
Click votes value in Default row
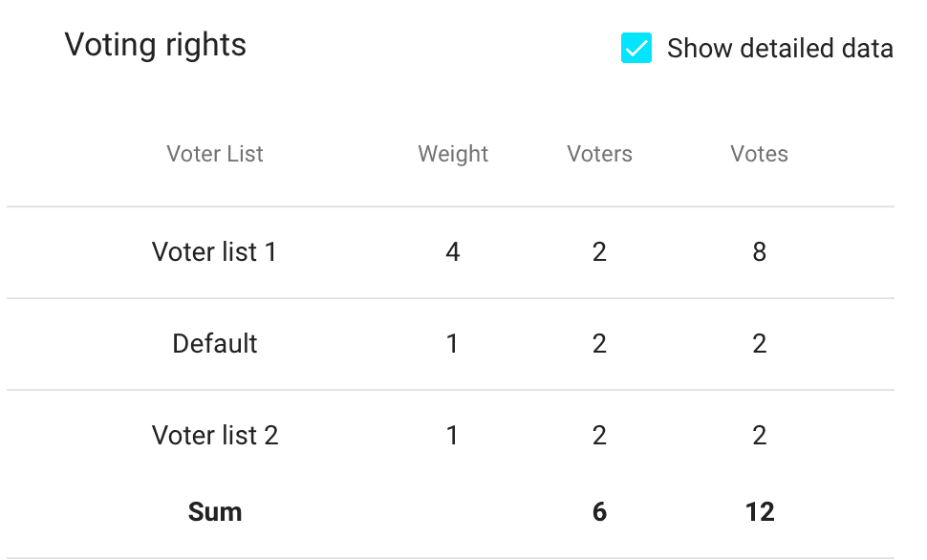click(759, 344)
